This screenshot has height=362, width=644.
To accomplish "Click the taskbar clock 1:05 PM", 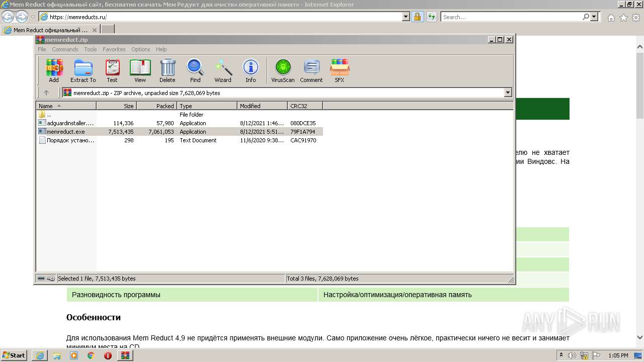I will pyautogui.click(x=618, y=355).
